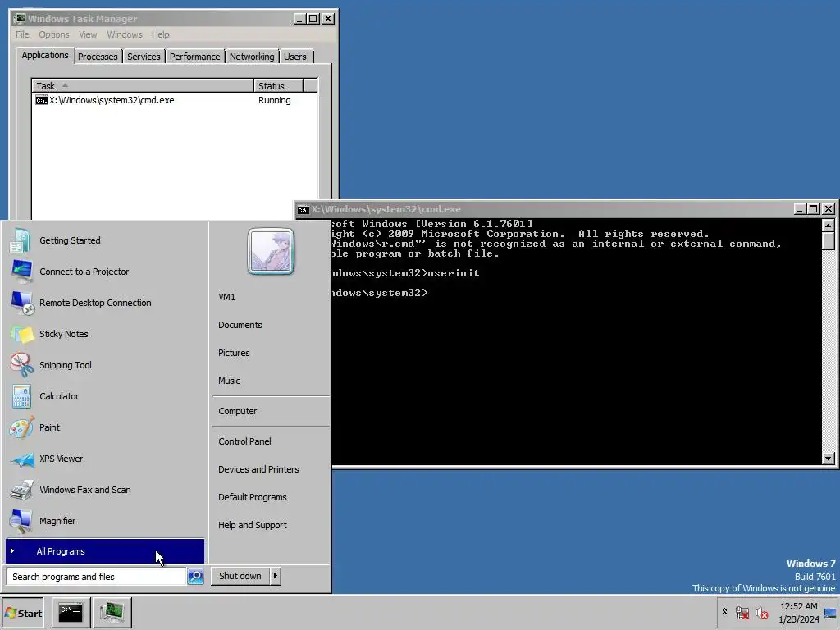840x630 pixels.
Task: Sort by Task column header
Action: pos(143,85)
